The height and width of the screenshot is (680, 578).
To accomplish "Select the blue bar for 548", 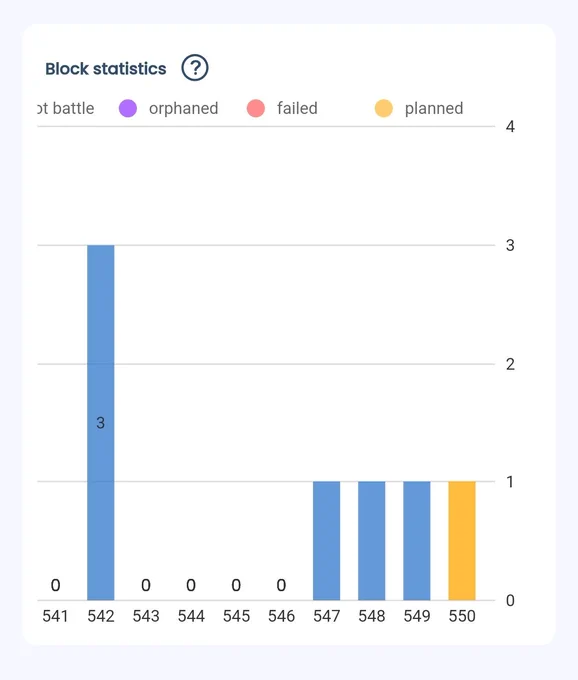I will (372, 541).
